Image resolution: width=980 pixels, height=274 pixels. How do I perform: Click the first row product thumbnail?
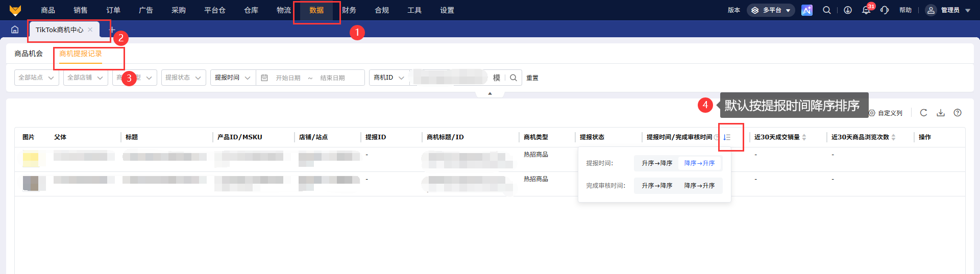(31, 159)
